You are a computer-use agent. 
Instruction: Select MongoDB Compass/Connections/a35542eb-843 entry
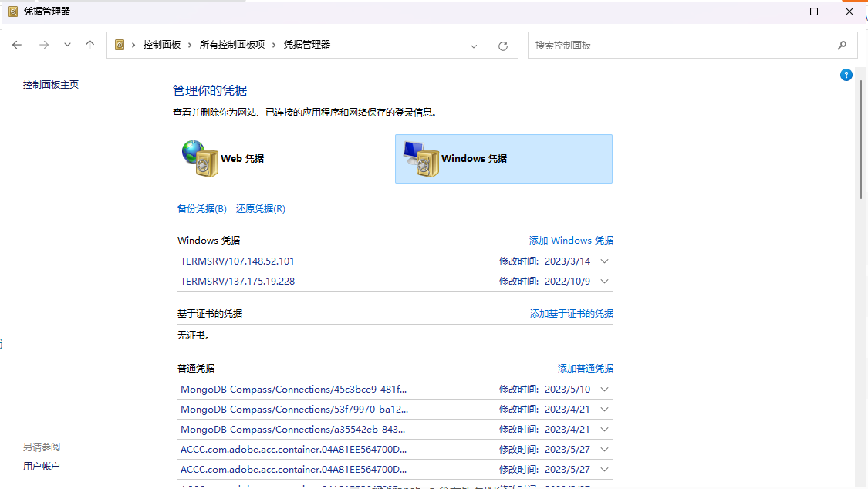[x=293, y=430]
